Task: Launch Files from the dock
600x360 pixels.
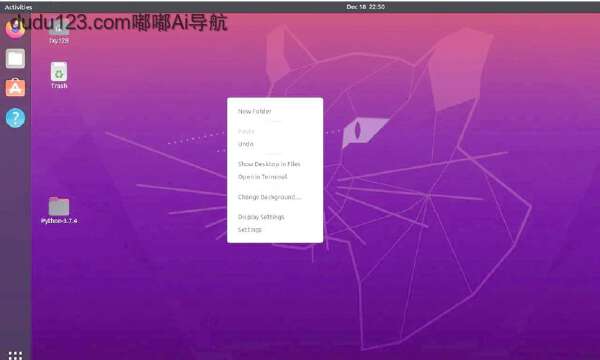Action: (x=15, y=59)
